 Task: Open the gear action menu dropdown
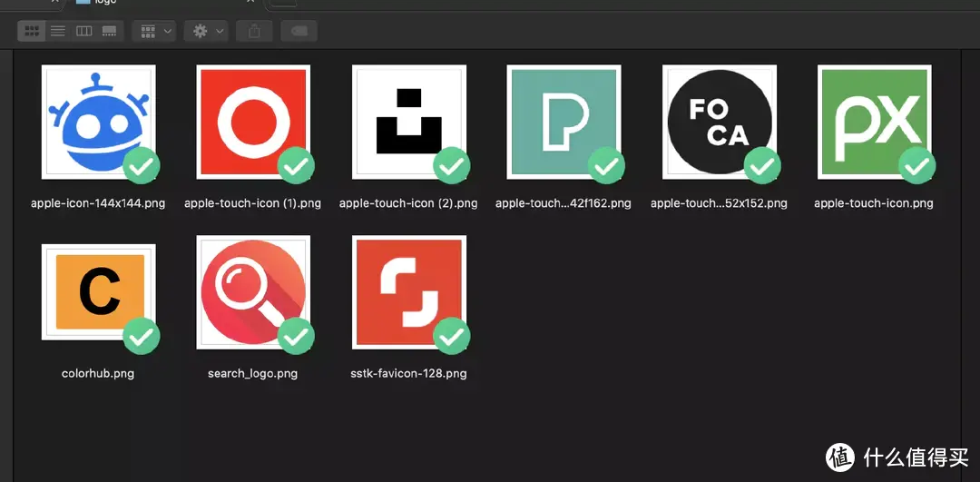tap(206, 31)
